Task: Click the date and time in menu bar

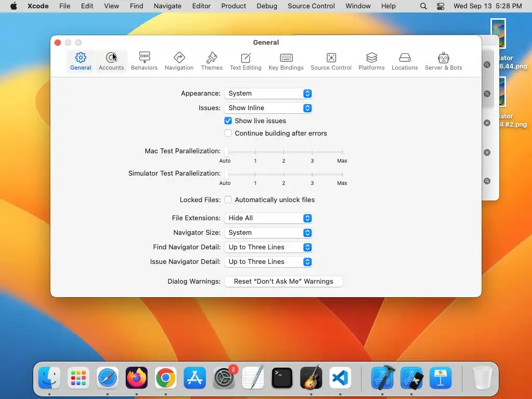Action: (487, 6)
